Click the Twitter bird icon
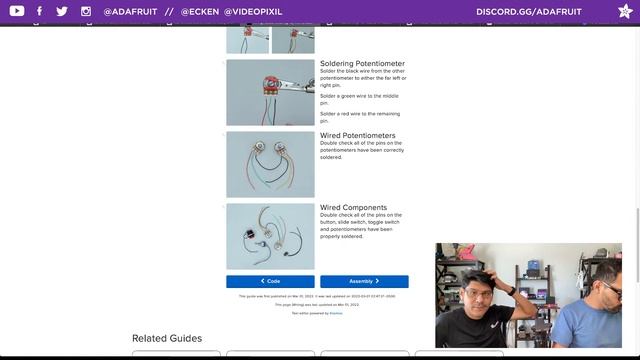The width and height of the screenshot is (640, 360). 62,11
